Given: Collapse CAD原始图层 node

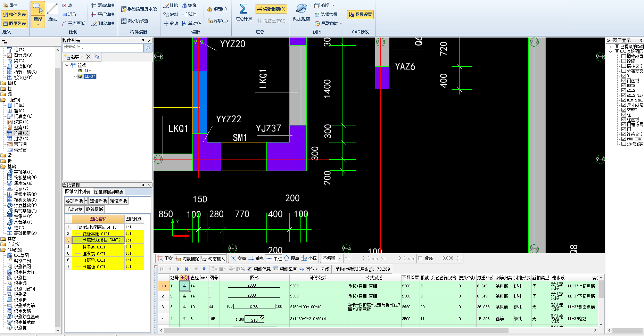Looking at the screenshot, I should click(x=611, y=51).
